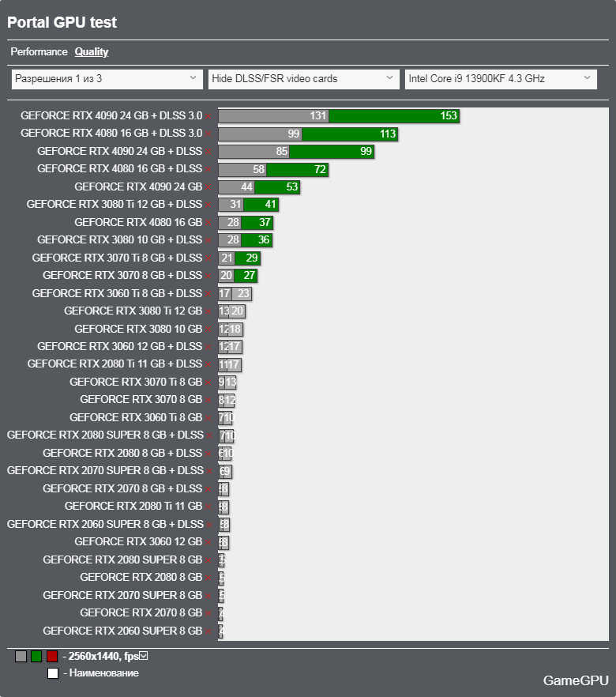Remove plain RTX 2070 8 GB row
Screen dimensions: 616x697
coord(208,613)
